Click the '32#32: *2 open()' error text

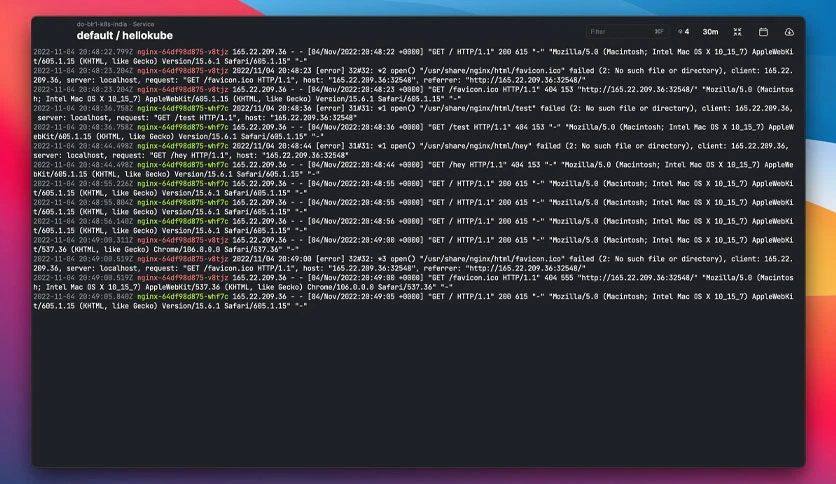pos(382,70)
